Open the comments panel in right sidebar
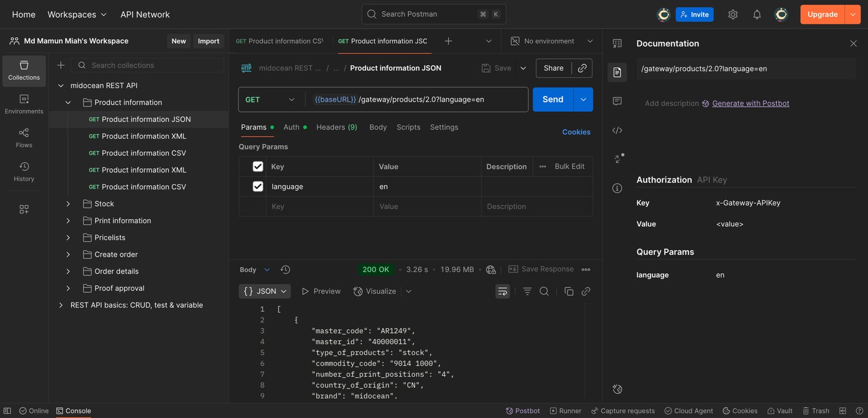This screenshot has width=868, height=418. pos(617,102)
